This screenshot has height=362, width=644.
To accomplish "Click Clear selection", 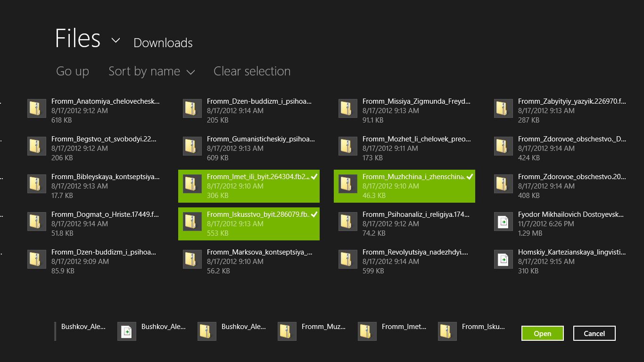I will (252, 72).
